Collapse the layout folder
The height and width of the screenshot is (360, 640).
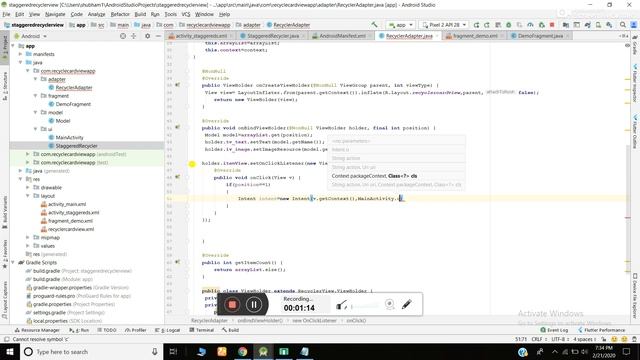pos(28,196)
